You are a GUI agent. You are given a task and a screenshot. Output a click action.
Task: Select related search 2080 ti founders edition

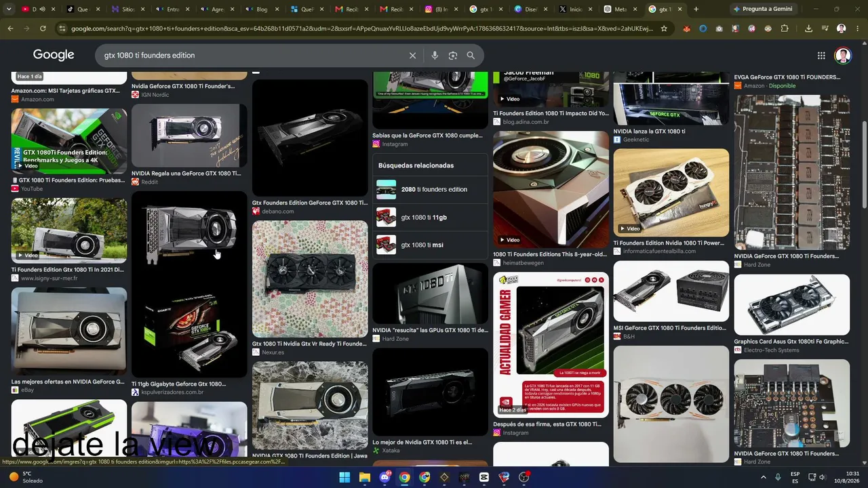(430, 189)
